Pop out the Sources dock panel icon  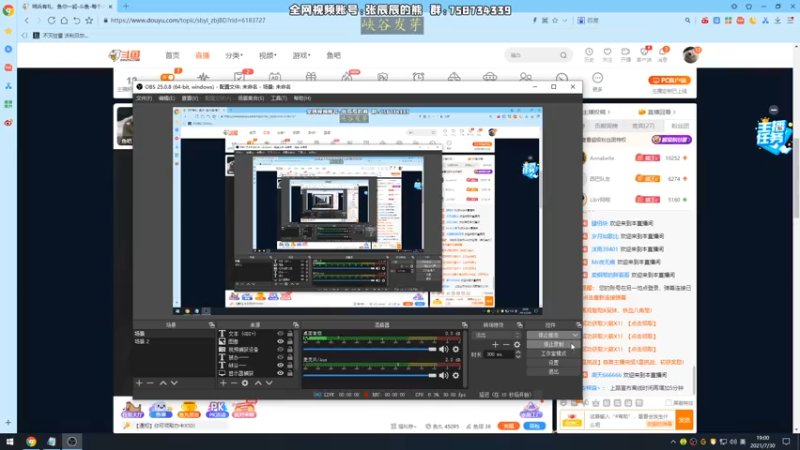pyautogui.click(x=295, y=325)
